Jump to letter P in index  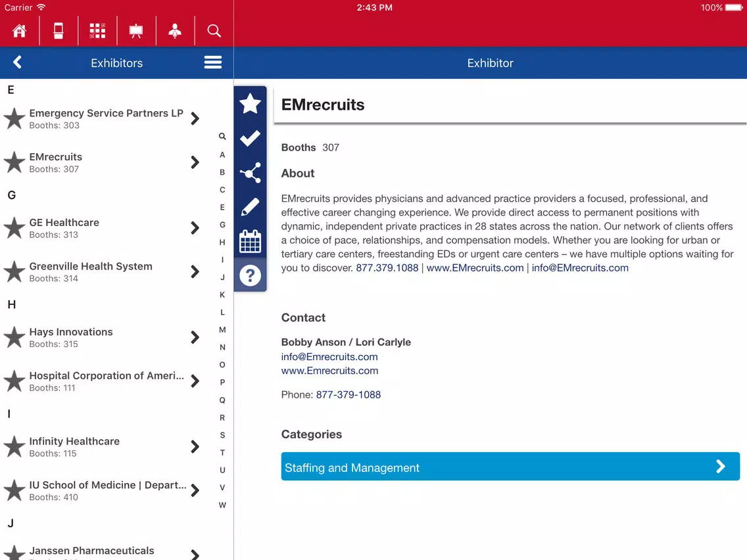(222, 382)
